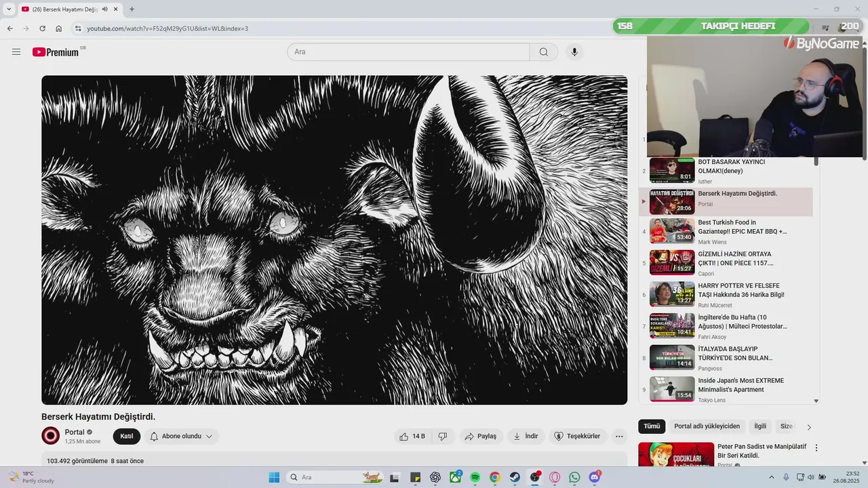Click the search magnifier button

(x=544, y=52)
